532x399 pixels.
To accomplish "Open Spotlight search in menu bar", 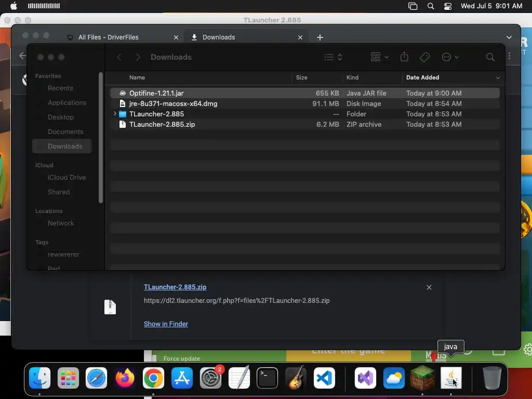I will coord(431,6).
